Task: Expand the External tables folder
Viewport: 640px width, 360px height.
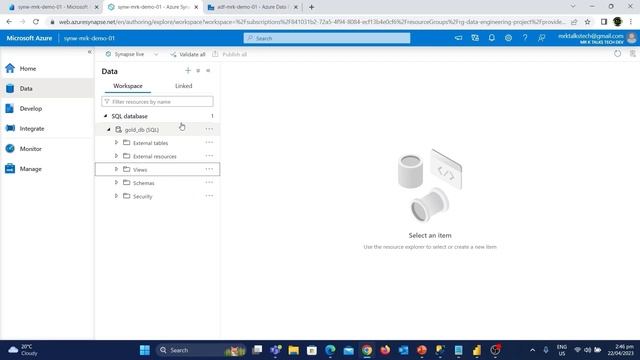Action: (x=116, y=142)
